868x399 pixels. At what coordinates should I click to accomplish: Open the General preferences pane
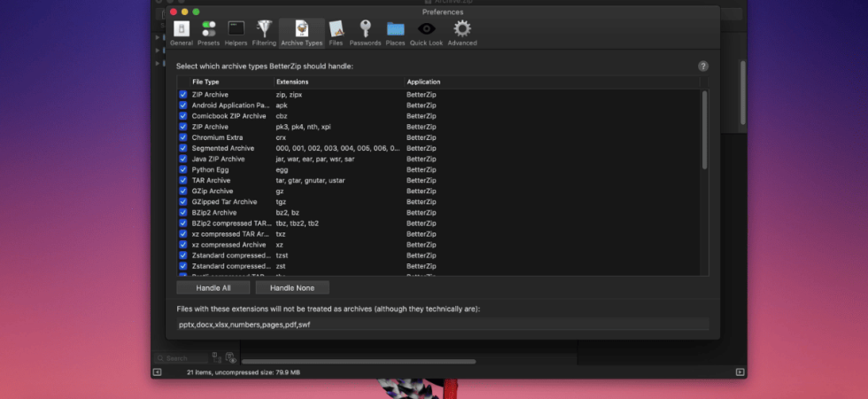181,34
